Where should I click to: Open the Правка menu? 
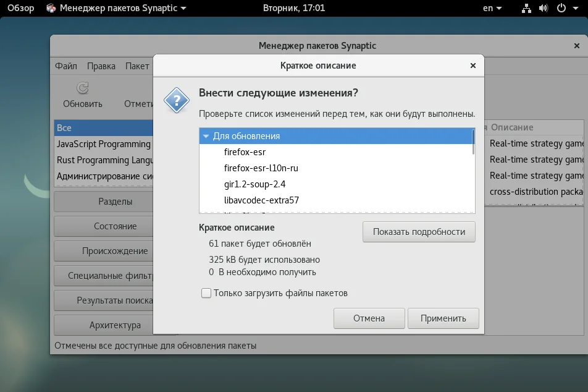pos(101,66)
